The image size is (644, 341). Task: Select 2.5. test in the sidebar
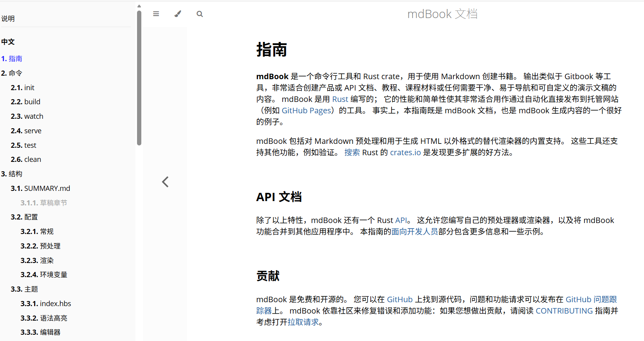pyautogui.click(x=23, y=145)
